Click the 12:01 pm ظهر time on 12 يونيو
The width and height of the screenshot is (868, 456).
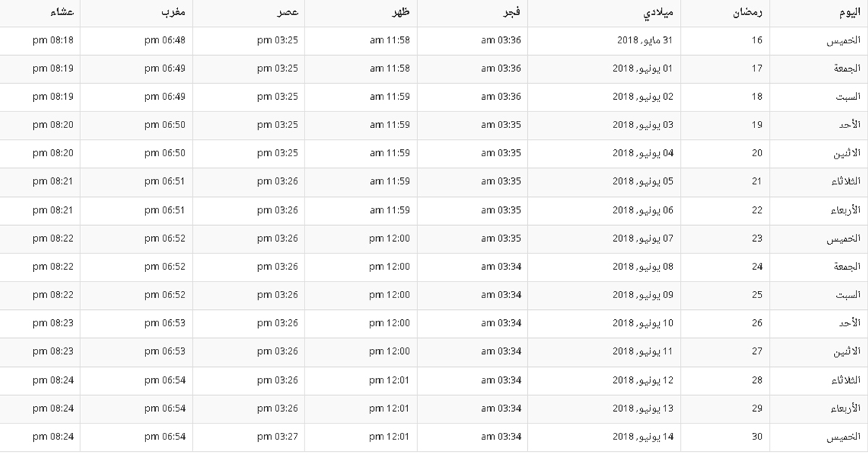pyautogui.click(x=361, y=381)
